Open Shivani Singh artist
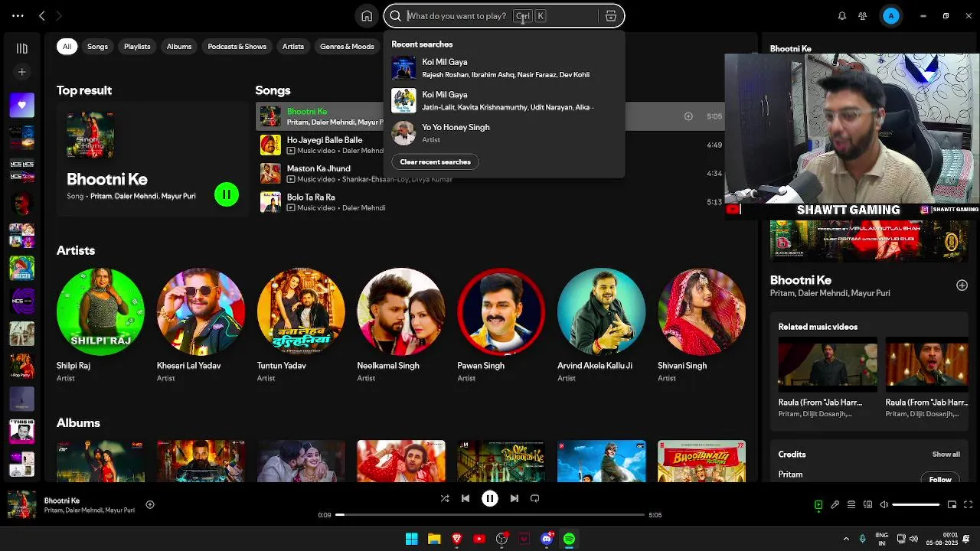 pos(701,311)
